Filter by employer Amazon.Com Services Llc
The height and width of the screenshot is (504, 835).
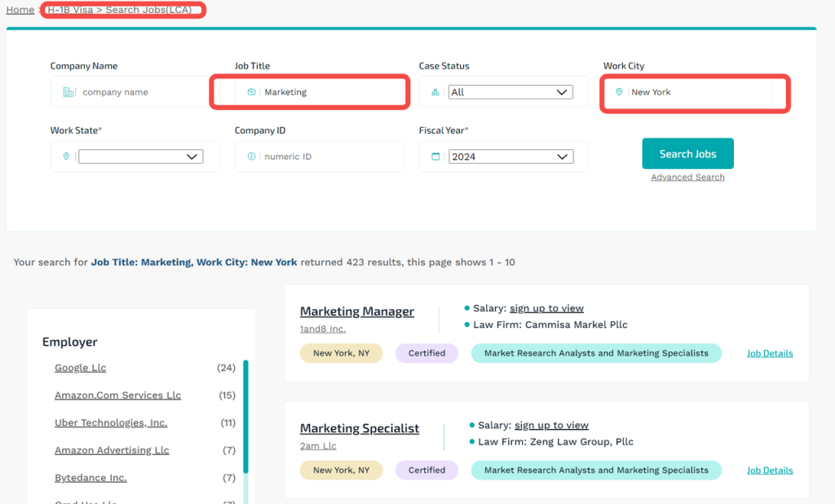pyautogui.click(x=117, y=396)
